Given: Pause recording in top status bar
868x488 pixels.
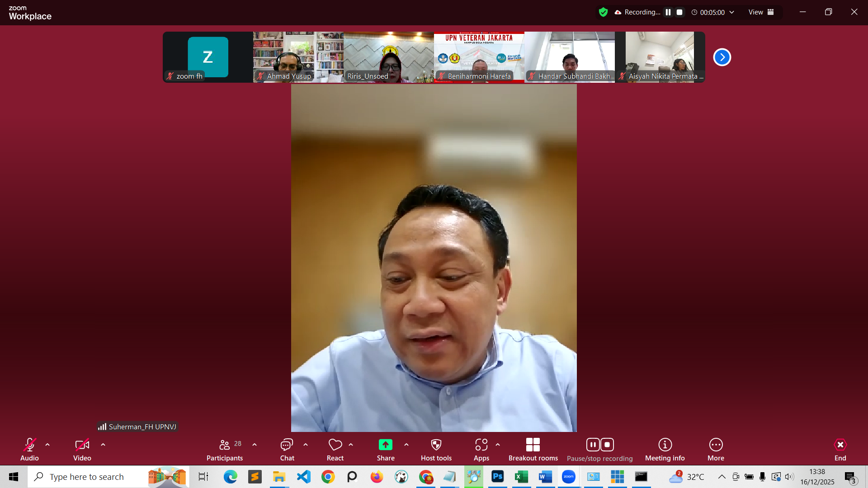Looking at the screenshot, I should pos(668,12).
